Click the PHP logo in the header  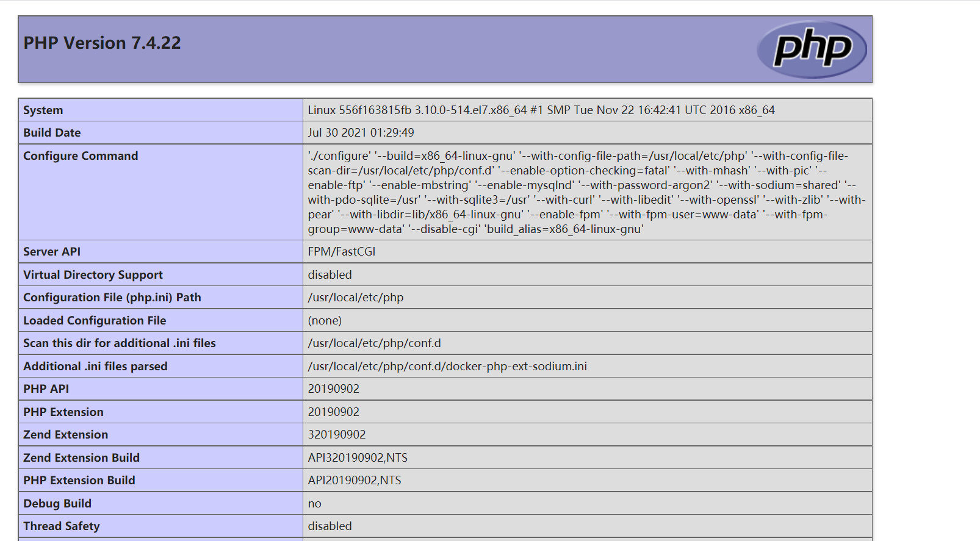(812, 49)
